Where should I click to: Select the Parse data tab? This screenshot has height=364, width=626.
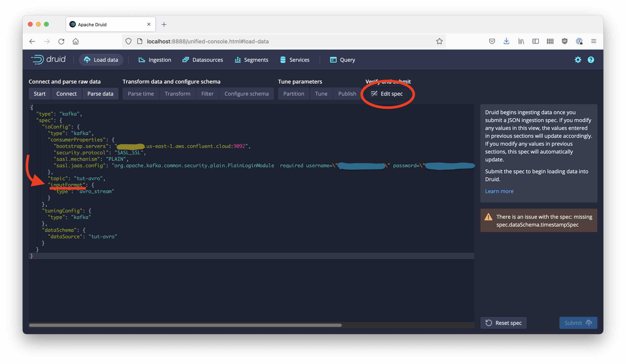point(100,94)
